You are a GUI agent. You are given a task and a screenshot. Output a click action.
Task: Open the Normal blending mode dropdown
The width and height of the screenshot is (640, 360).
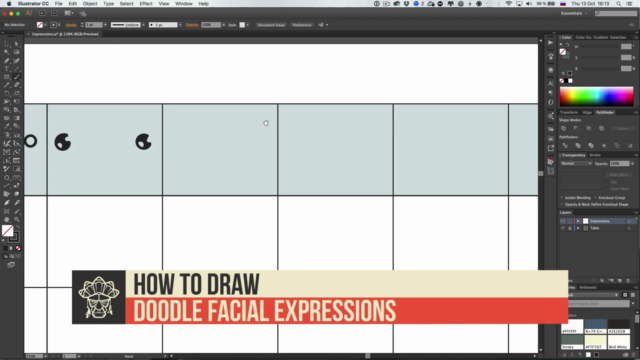576,164
